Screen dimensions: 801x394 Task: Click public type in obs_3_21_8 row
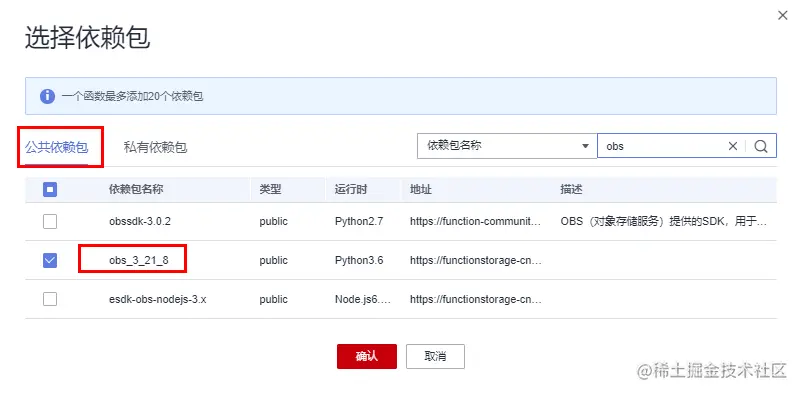click(x=273, y=261)
